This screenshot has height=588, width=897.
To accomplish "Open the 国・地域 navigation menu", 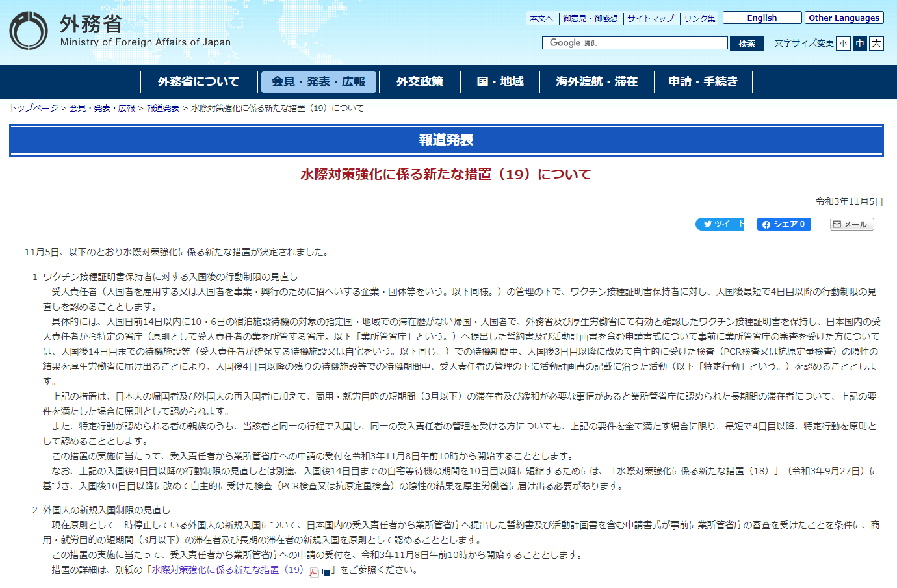I will 500,81.
